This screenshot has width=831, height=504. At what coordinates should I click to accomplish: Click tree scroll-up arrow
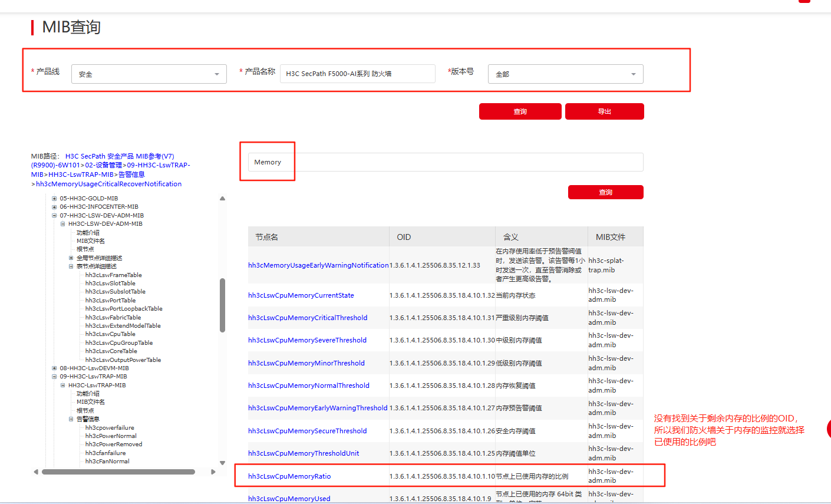tap(222, 199)
